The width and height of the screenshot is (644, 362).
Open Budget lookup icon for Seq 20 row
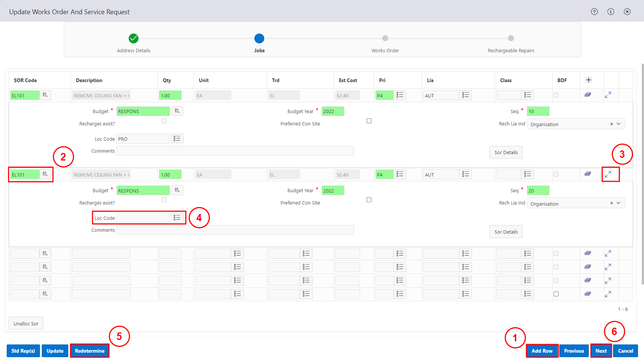pyautogui.click(x=177, y=190)
